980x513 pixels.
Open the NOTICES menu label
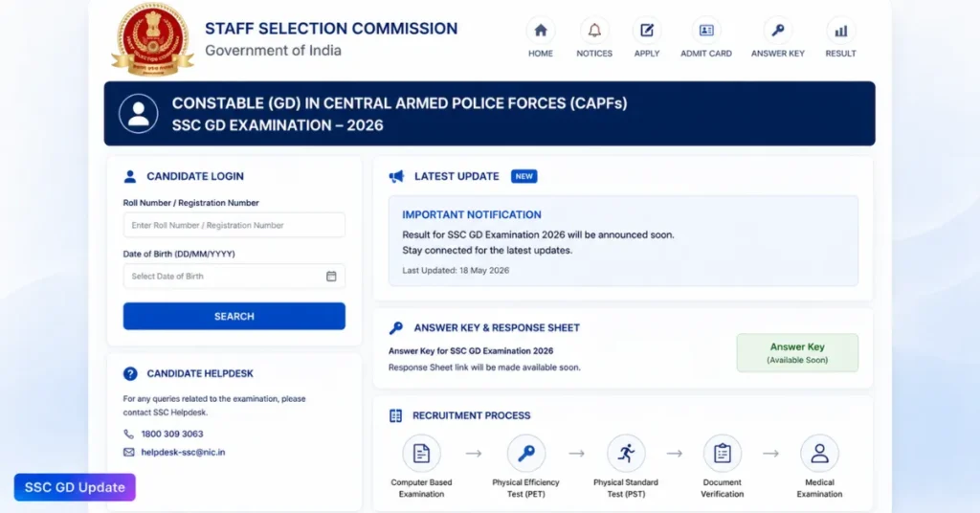click(x=594, y=54)
